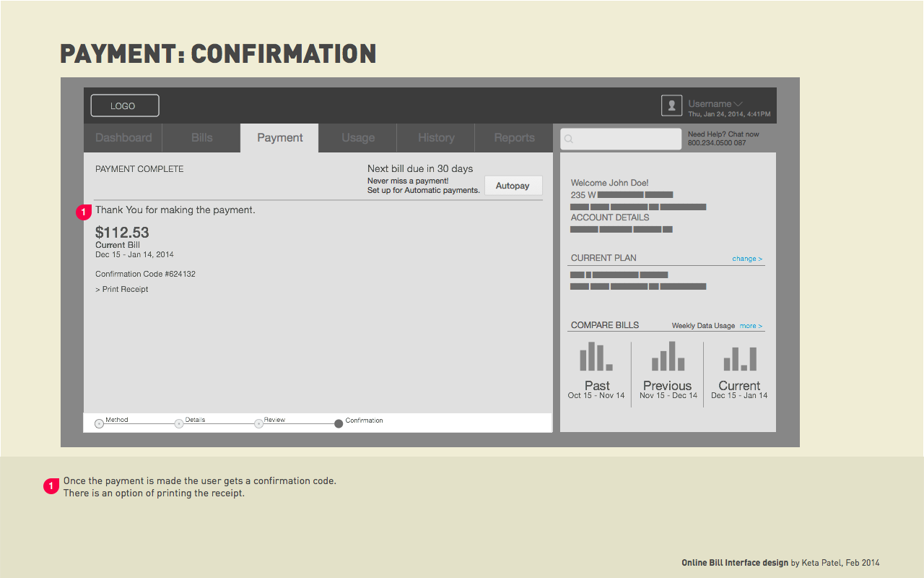Click 'Need Help? Chat now' text
Screen dimensions: 924x578
coord(723,134)
